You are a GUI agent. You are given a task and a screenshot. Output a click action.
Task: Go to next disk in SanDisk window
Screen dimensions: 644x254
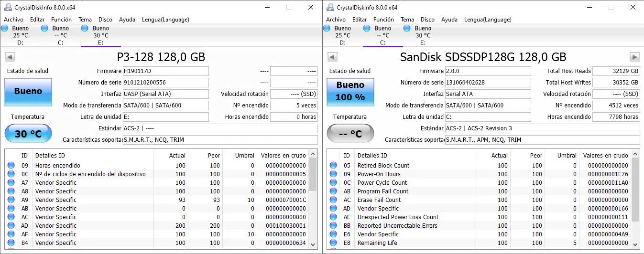click(x=634, y=57)
